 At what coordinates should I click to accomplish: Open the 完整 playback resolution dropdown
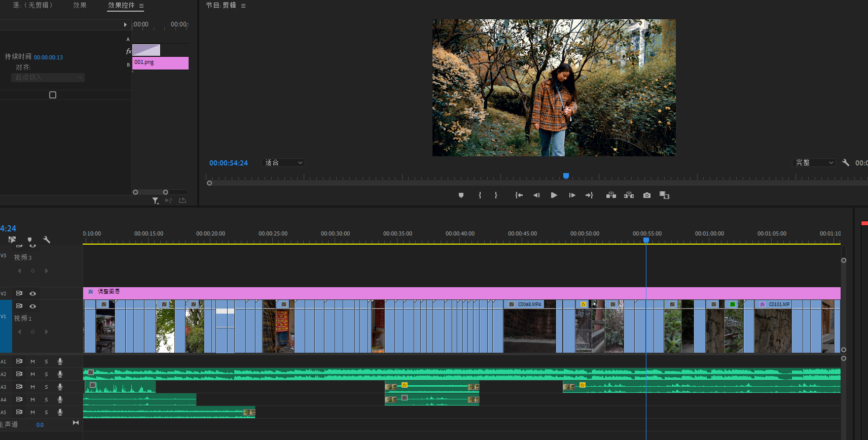point(814,163)
